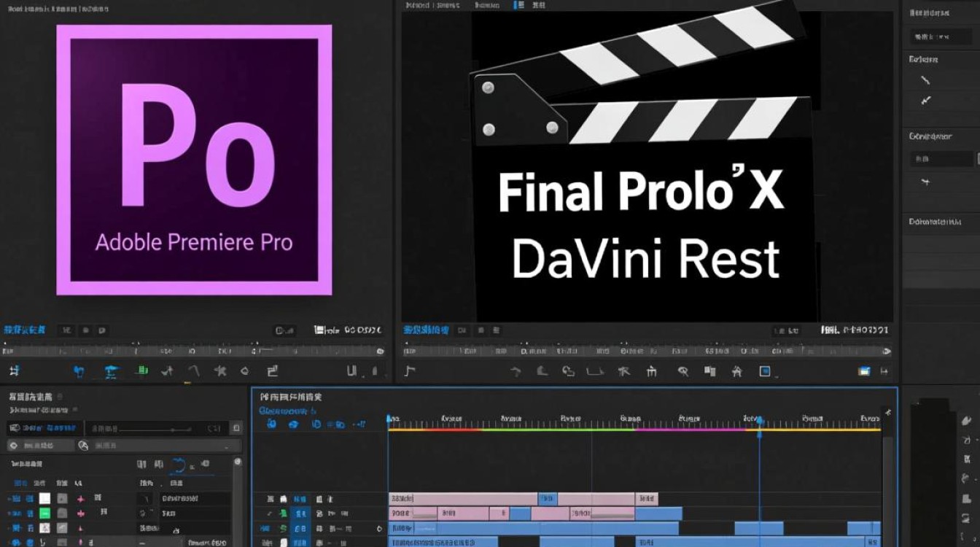Toggle the blue highlighted button on the second timeline track
Image resolution: width=980 pixels, height=547 pixels.
pyautogui.click(x=300, y=513)
